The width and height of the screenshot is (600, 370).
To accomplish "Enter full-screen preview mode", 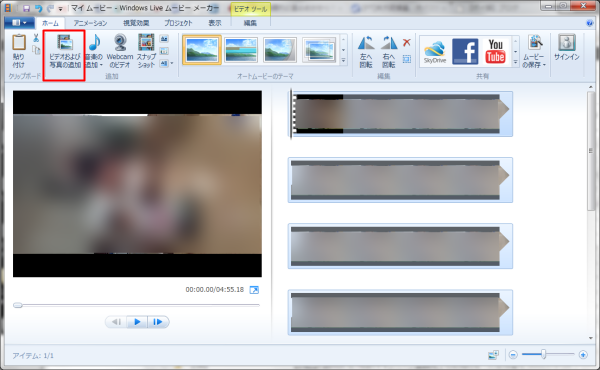I will (x=254, y=290).
